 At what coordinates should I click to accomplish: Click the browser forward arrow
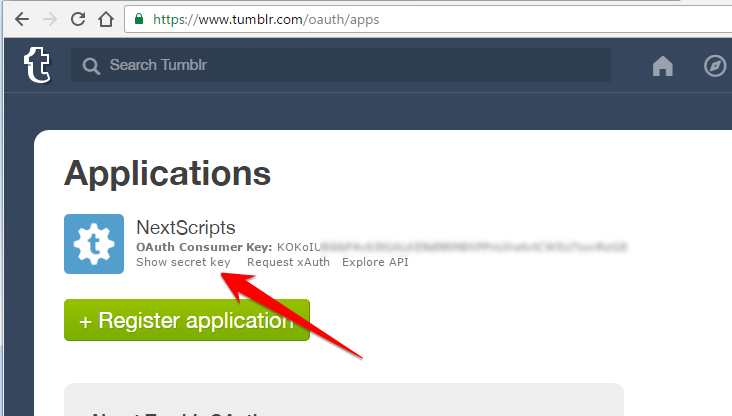(x=49, y=19)
